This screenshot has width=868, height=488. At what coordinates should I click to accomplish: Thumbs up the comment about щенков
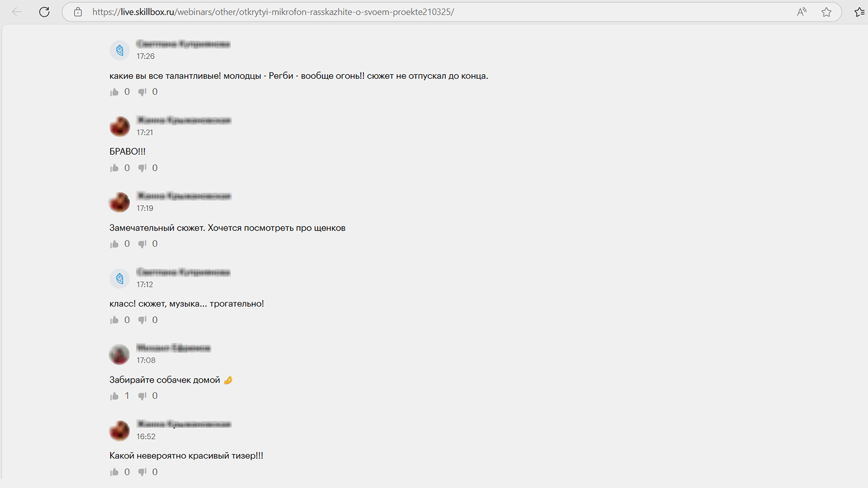pos(114,244)
